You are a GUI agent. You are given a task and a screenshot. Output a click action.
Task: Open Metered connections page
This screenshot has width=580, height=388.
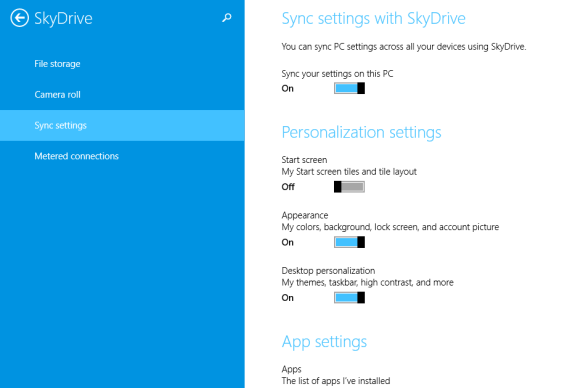(x=77, y=156)
